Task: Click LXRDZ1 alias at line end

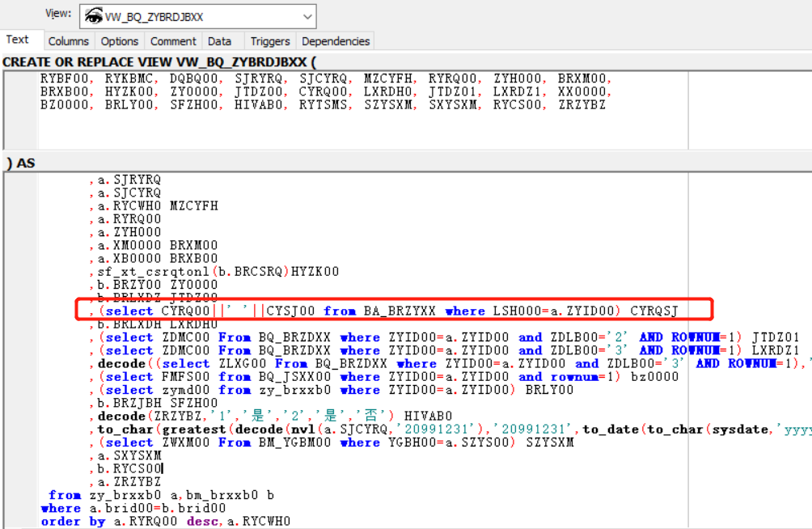Action: point(776,350)
